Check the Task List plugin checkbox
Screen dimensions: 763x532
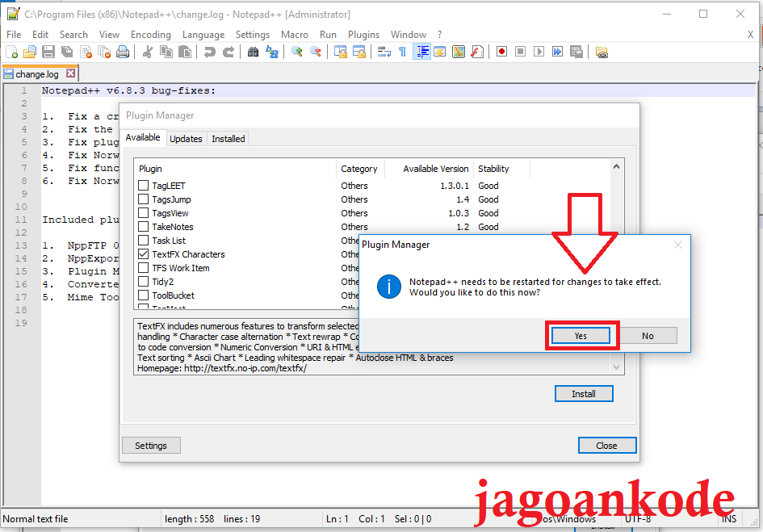click(x=143, y=241)
